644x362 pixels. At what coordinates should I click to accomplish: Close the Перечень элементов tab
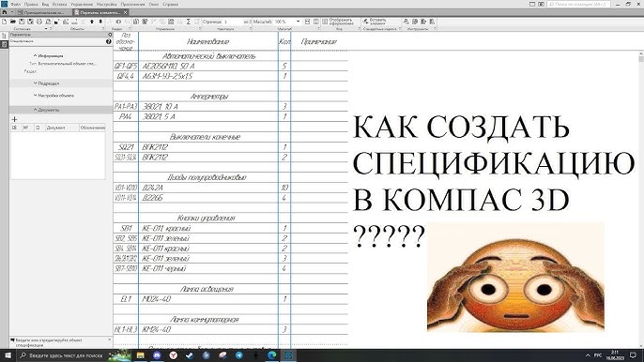click(125, 13)
